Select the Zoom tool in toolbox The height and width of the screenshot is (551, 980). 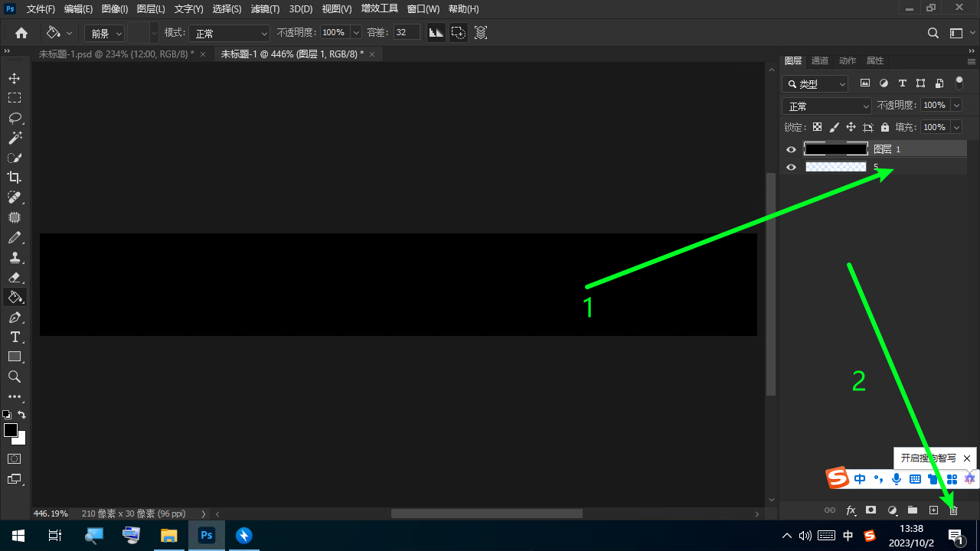click(15, 377)
